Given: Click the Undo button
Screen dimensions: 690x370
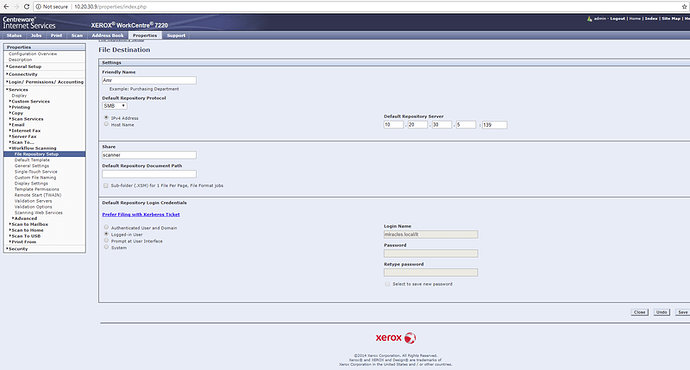Looking at the screenshot, I should click(661, 312).
